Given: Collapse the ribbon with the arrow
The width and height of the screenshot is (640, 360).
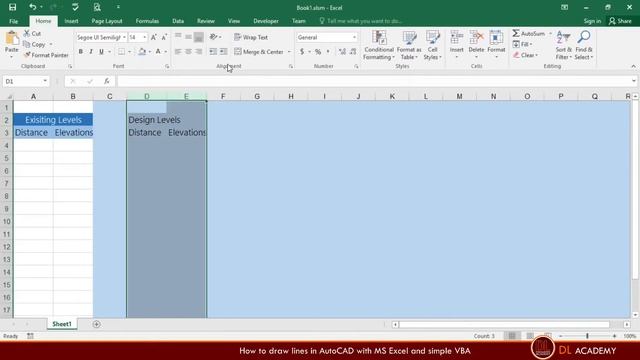Looking at the screenshot, I should point(633,67).
